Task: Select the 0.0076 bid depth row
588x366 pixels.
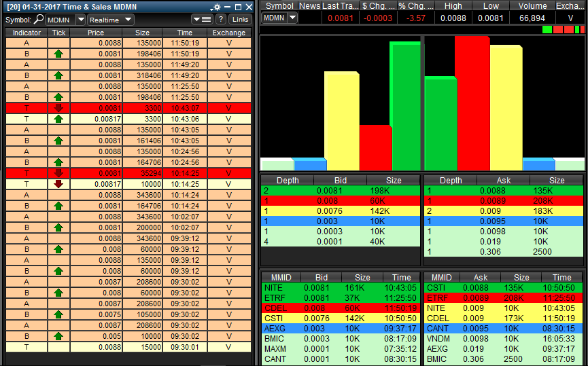Action: click(340, 211)
